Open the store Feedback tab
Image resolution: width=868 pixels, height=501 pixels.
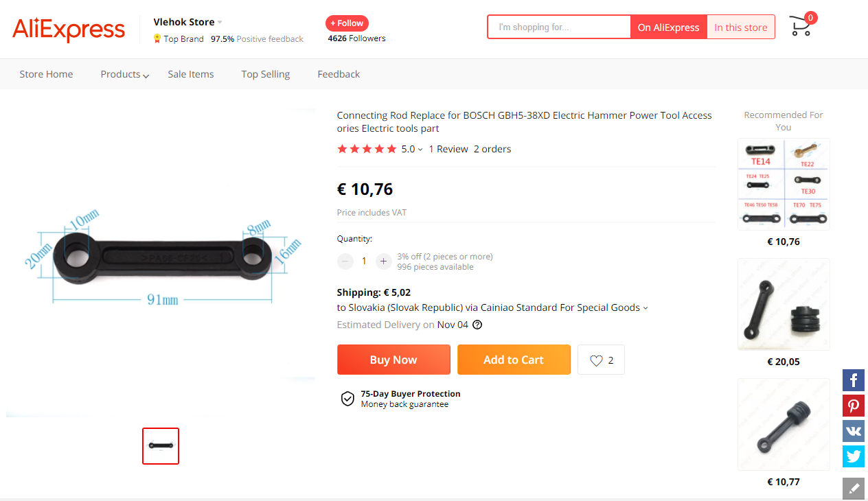[339, 74]
